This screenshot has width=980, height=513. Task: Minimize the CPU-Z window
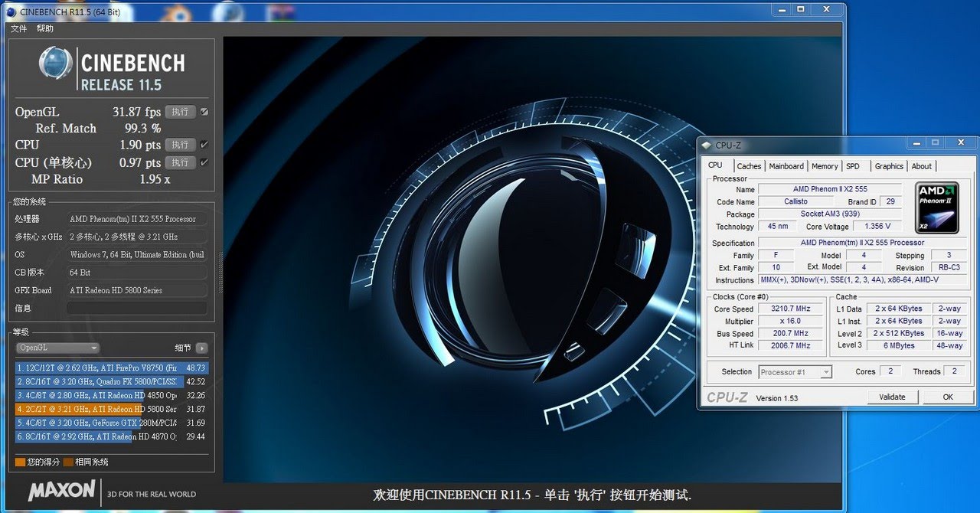[916, 143]
